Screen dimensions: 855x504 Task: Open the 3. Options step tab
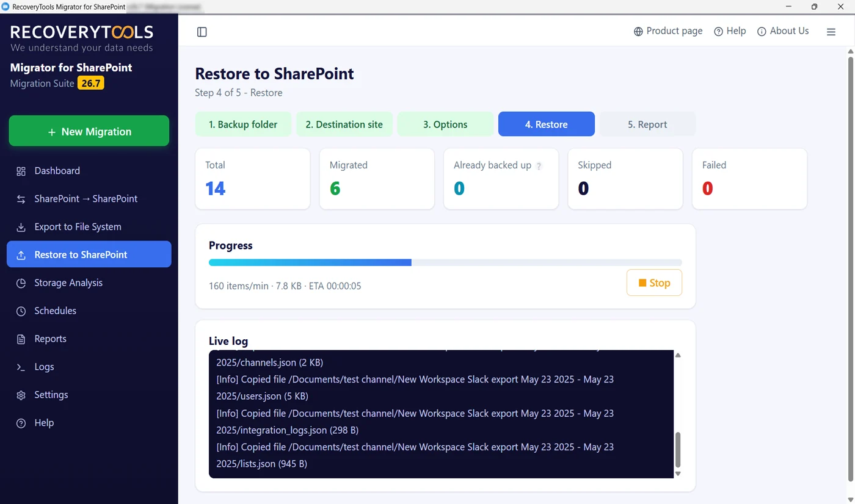(x=445, y=124)
